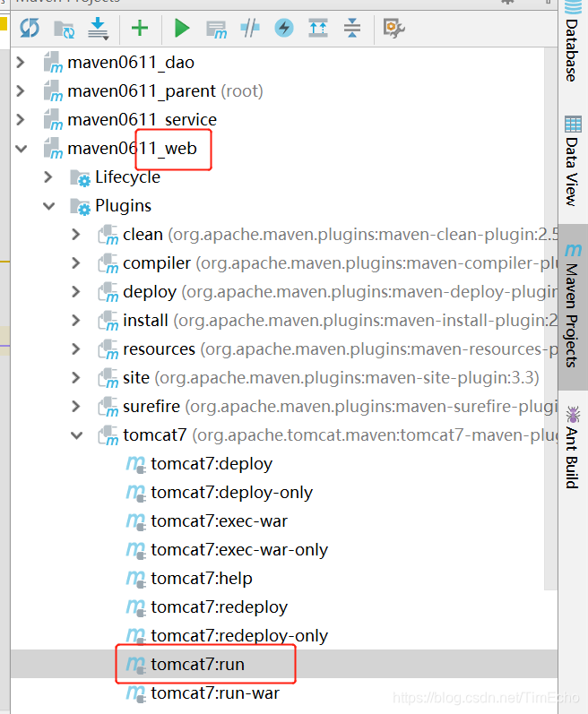Click the tomcat7:help goal icon

pyautogui.click(x=135, y=580)
